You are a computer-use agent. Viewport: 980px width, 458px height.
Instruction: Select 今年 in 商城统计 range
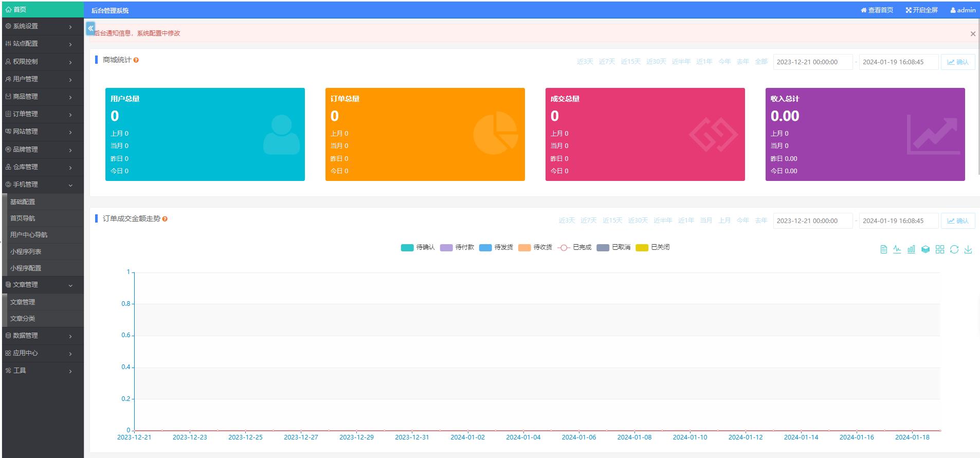click(x=724, y=62)
